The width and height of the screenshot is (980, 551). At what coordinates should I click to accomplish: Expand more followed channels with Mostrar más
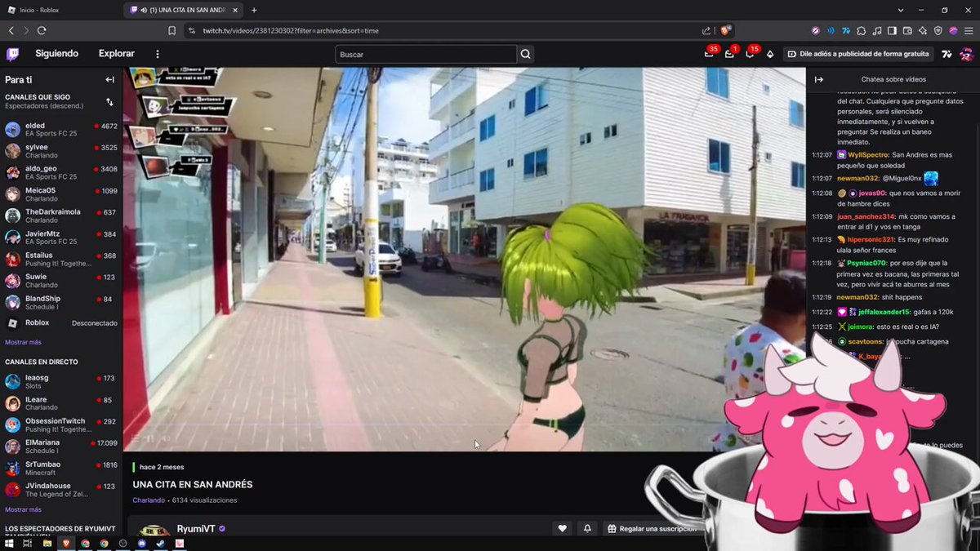click(x=23, y=342)
